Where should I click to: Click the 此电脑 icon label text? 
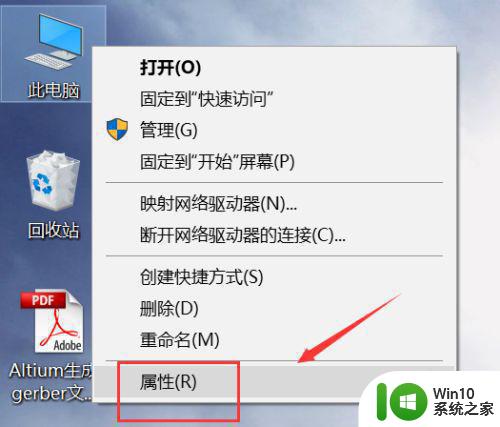54,90
